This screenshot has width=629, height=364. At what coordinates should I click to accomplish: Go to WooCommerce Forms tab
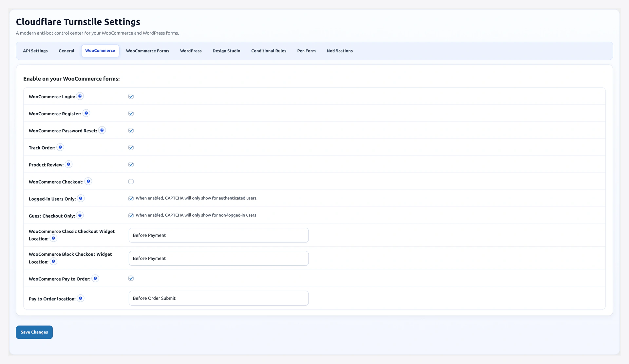[148, 51]
